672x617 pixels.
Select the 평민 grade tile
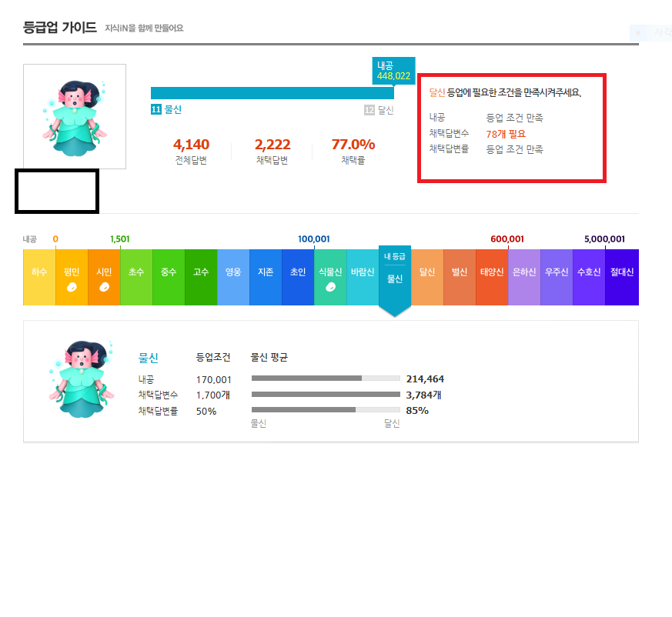click(x=72, y=277)
